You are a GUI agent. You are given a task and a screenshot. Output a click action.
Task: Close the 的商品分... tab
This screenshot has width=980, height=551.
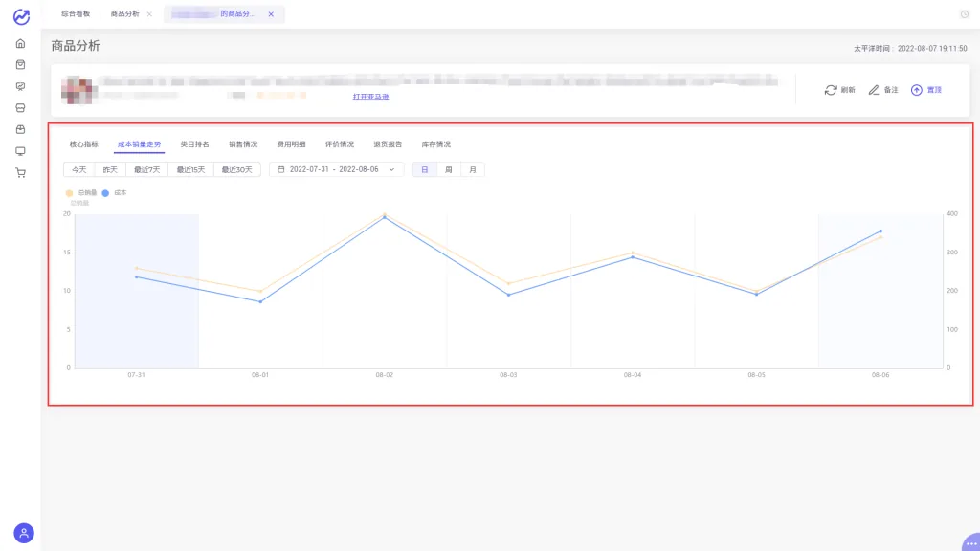[x=271, y=13]
